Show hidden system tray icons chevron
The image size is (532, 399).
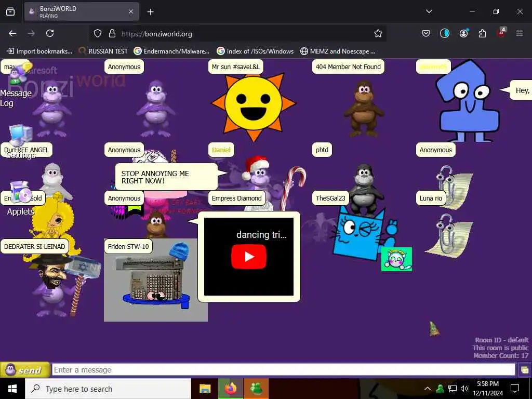[x=428, y=389]
